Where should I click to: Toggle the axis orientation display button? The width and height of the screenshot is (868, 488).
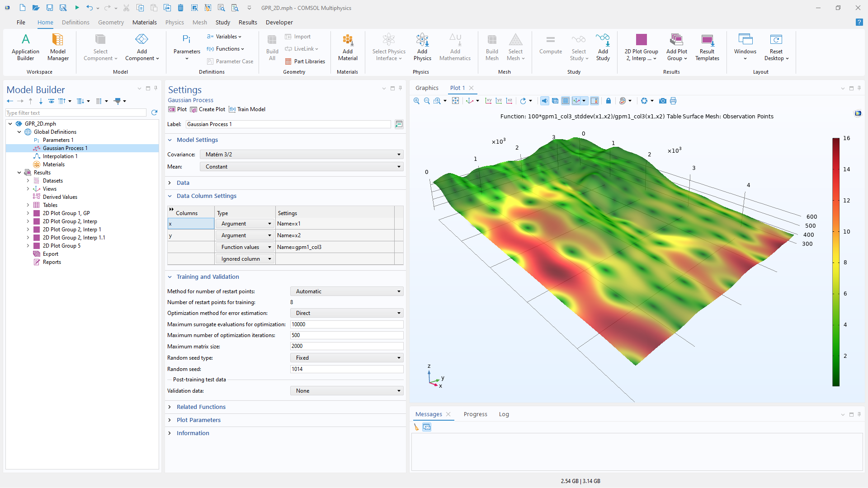click(x=576, y=101)
